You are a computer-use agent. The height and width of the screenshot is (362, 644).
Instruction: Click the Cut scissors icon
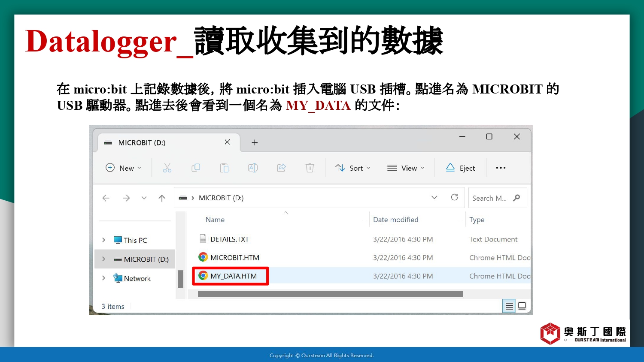point(167,168)
